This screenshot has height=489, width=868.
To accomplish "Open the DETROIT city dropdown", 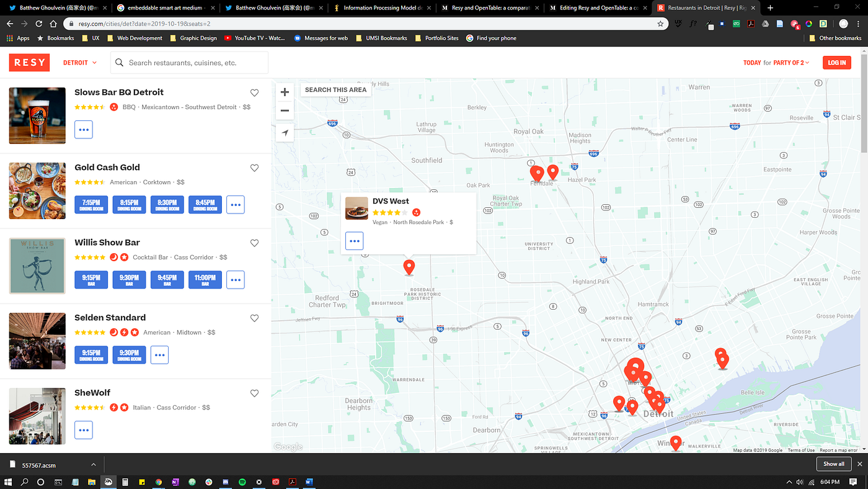I will (x=80, y=63).
